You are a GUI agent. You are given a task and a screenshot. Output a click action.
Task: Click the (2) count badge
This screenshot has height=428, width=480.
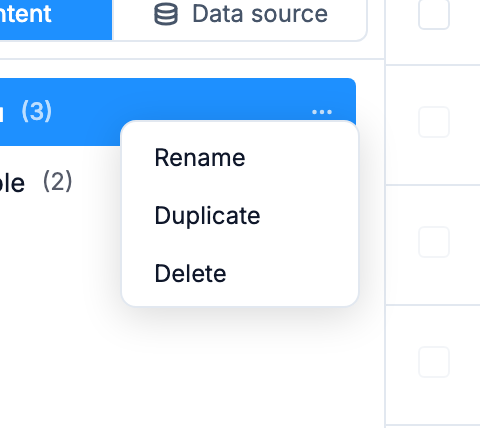point(57,181)
